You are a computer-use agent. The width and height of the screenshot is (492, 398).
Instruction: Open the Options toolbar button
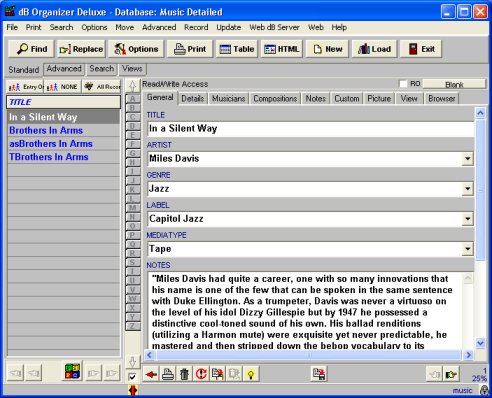[136, 49]
